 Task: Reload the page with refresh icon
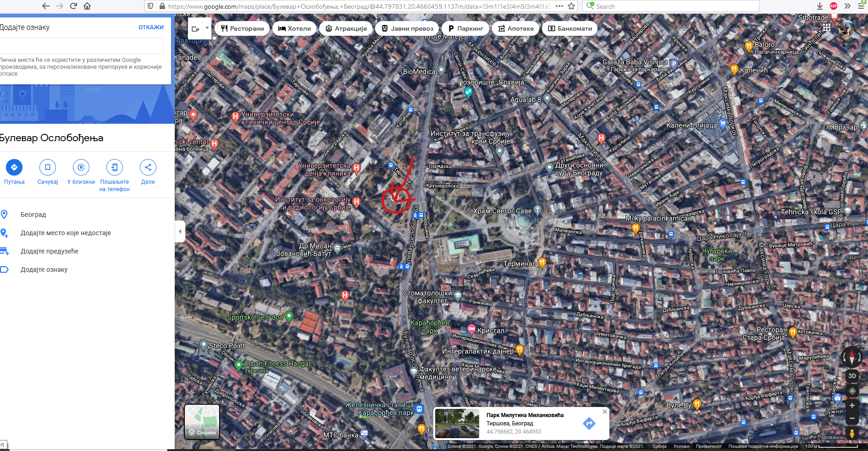tap(73, 6)
